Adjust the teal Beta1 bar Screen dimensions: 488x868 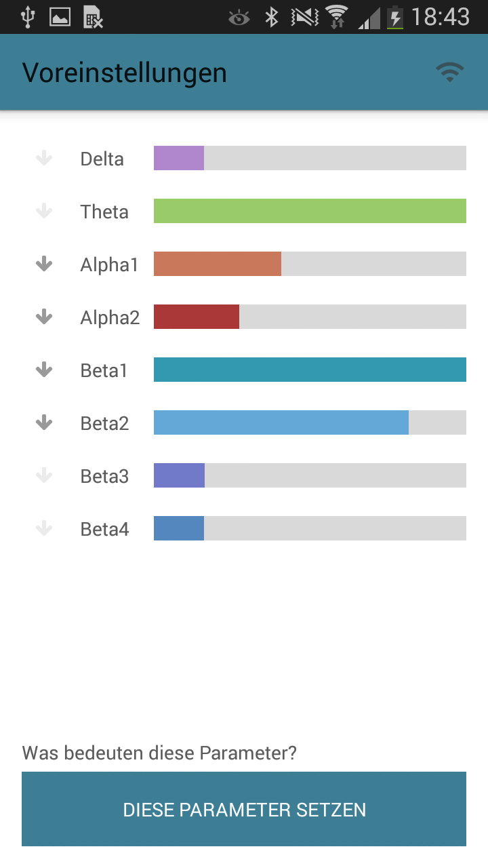click(x=310, y=370)
